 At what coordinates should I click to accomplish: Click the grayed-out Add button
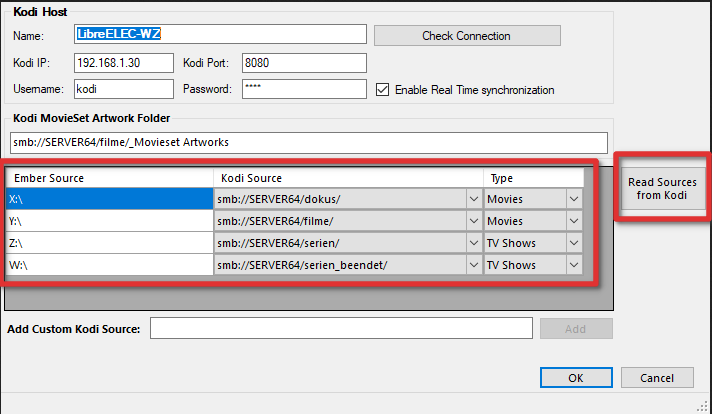576,329
